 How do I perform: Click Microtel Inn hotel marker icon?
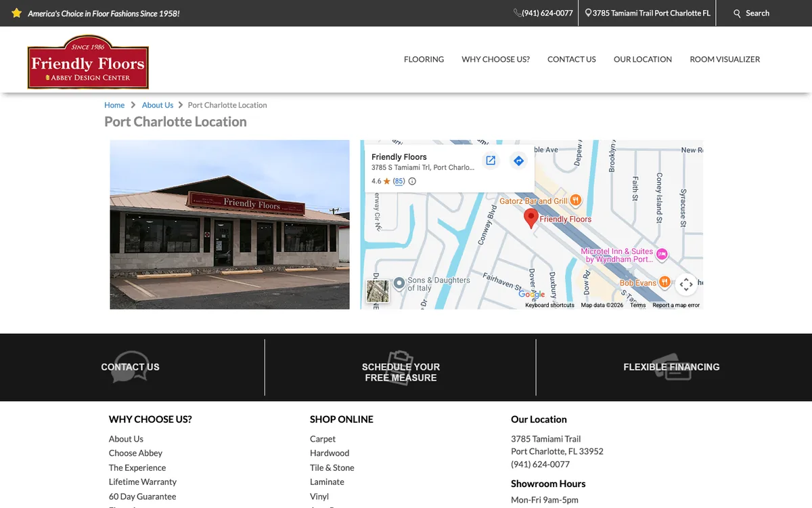click(x=662, y=254)
